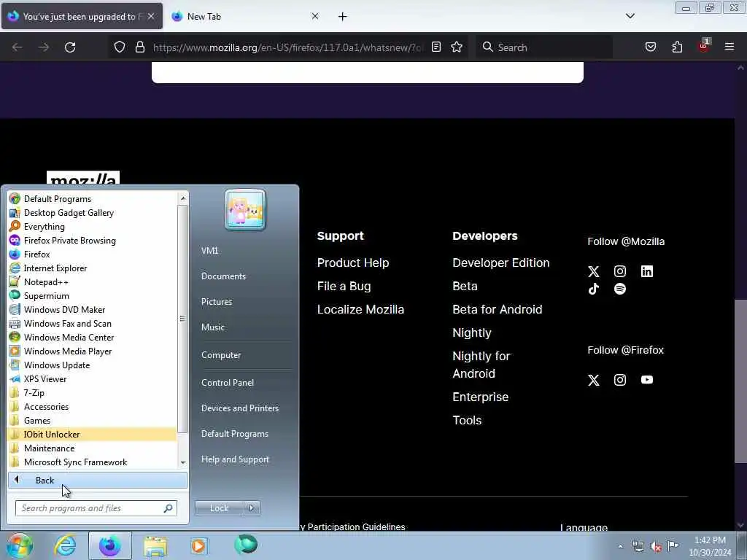747x560 pixels.
Task: Click the Back button in Start menu
Action: point(98,481)
